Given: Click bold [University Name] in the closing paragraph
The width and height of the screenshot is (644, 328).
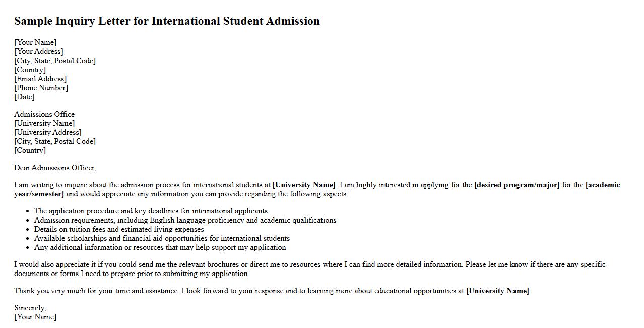Looking at the screenshot, I should pos(498,291).
